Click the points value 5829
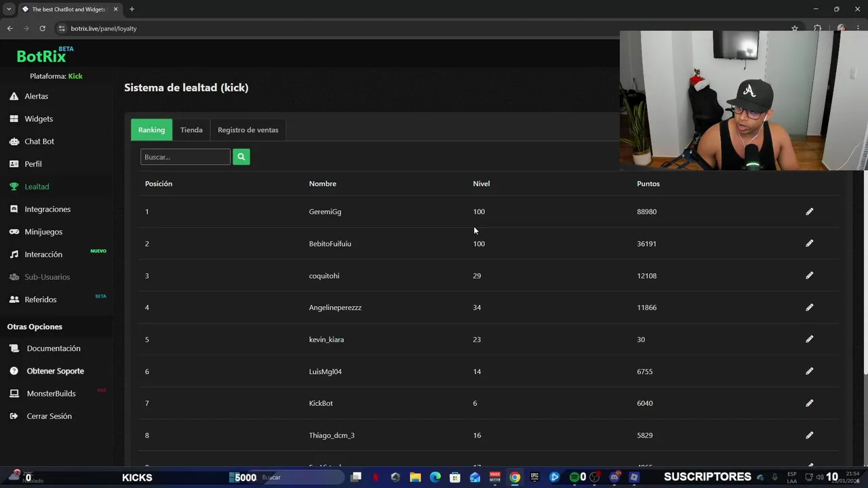 point(645,435)
